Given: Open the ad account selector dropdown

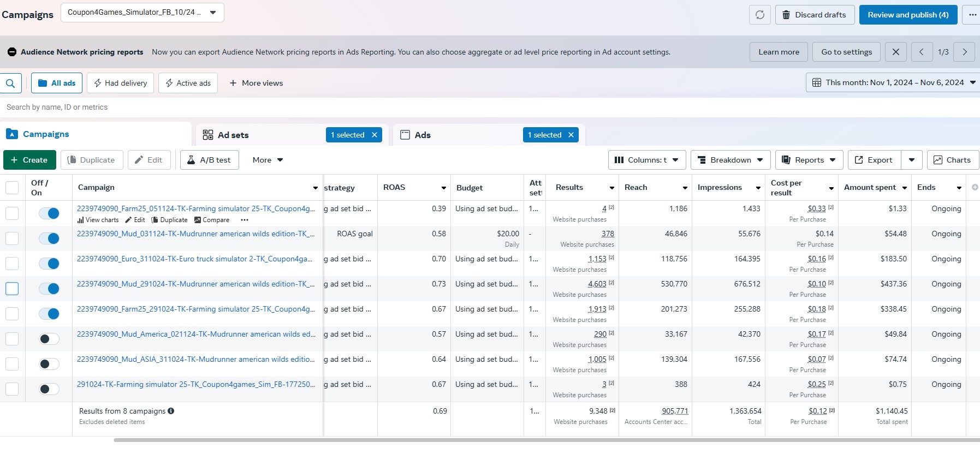Looking at the screenshot, I should [x=142, y=12].
